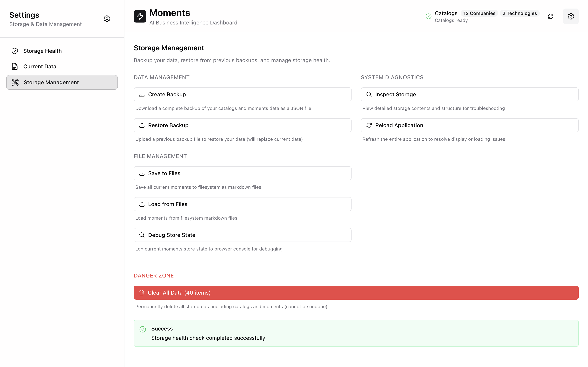This screenshot has height=367, width=588.
Task: Switch to the Current Data section
Action: (40, 66)
